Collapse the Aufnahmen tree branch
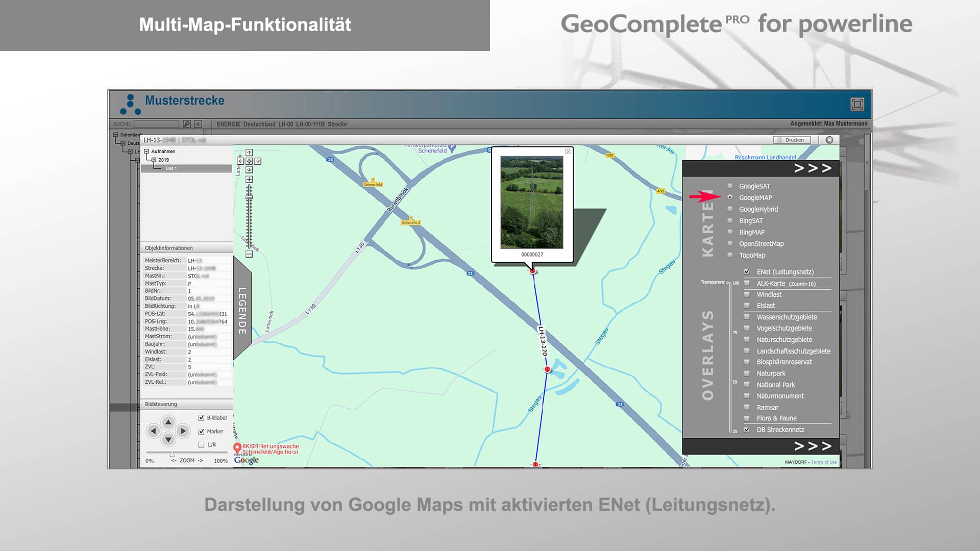Viewport: 980px width, 551px height. 146,152
